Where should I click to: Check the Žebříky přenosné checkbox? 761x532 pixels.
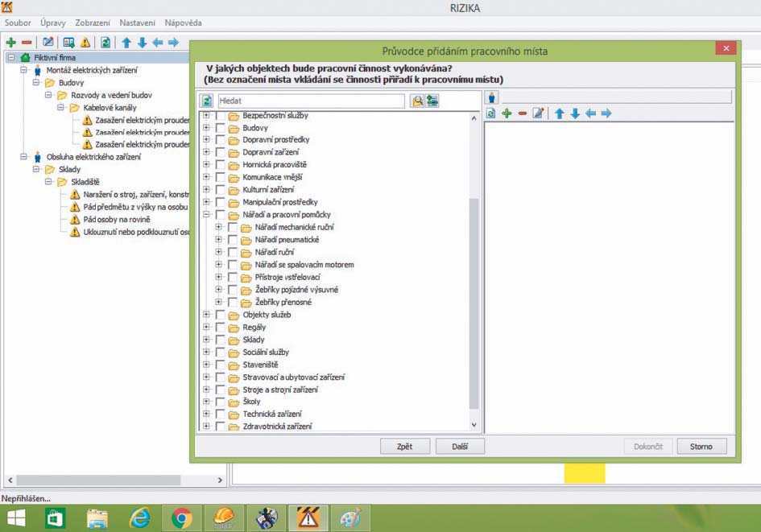233,302
